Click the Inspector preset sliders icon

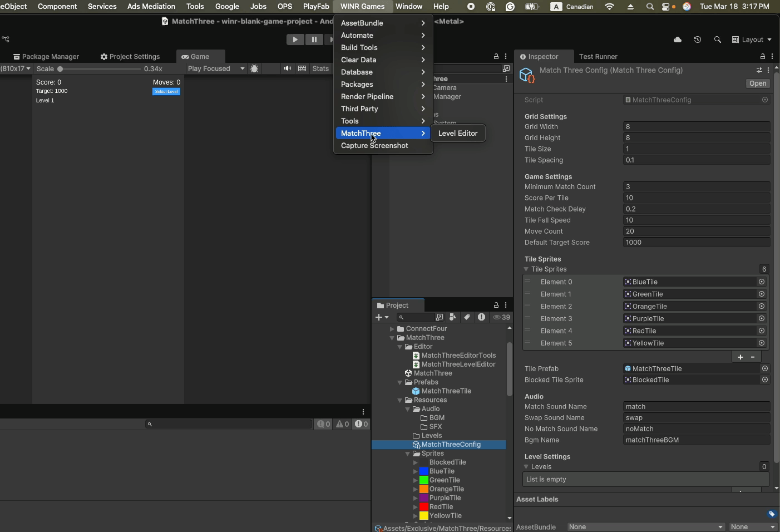click(759, 70)
